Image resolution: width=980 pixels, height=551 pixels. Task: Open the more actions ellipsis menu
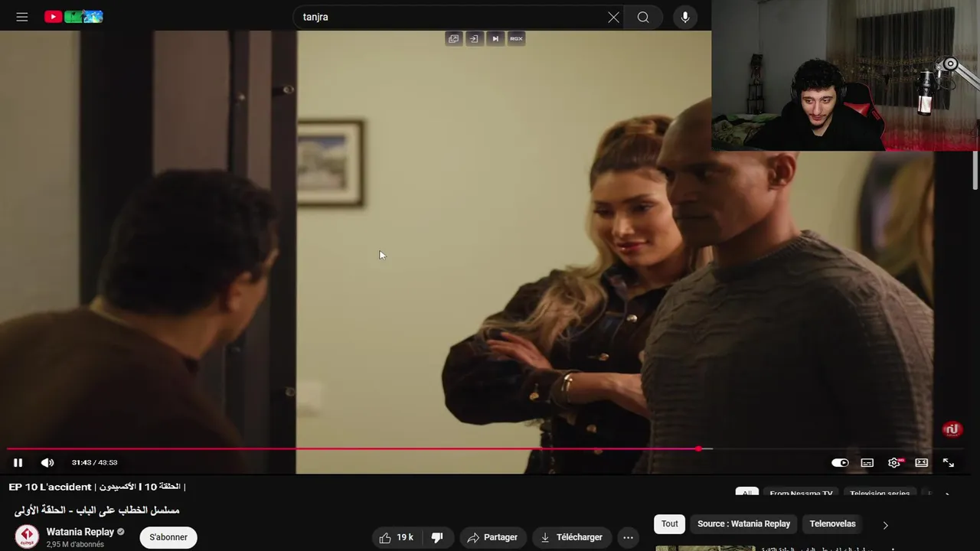(x=628, y=537)
